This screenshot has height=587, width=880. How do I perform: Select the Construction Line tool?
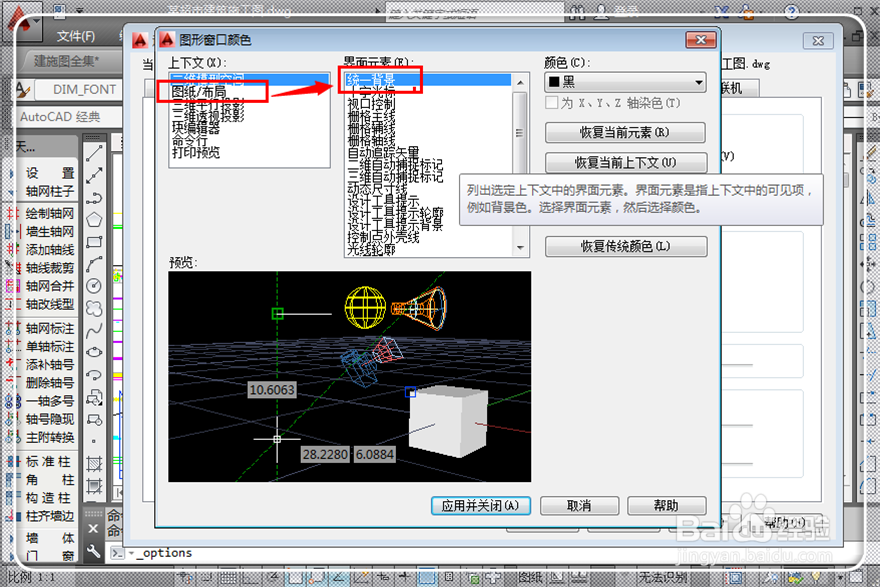point(94,175)
